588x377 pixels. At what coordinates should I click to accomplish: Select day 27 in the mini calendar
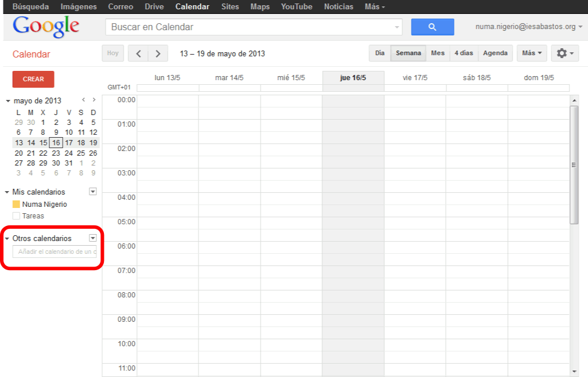(19, 163)
